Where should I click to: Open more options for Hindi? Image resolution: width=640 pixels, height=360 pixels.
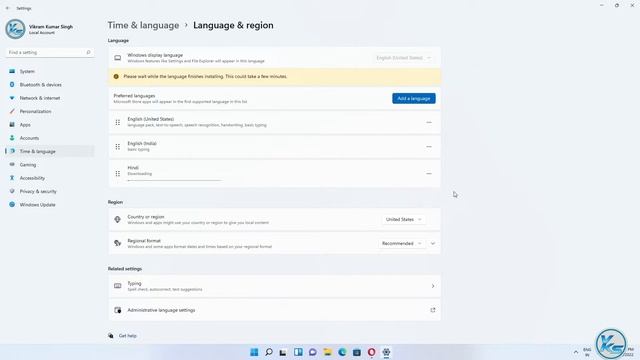(429, 173)
